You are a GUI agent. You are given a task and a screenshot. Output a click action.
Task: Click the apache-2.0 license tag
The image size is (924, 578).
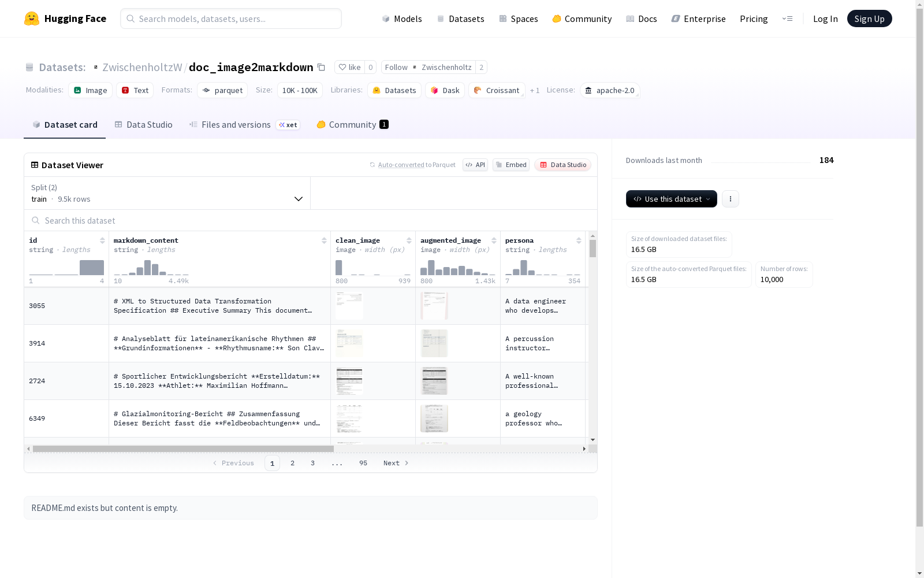(610, 90)
